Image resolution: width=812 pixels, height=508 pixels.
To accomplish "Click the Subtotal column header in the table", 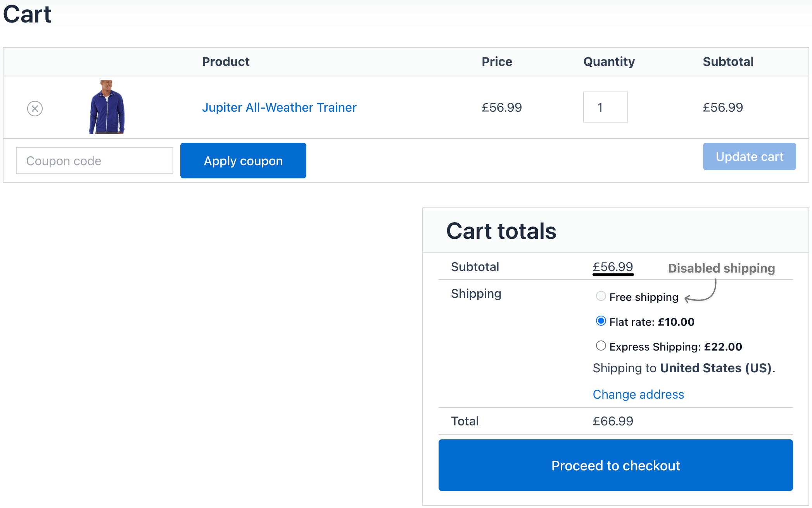I will pos(728,62).
